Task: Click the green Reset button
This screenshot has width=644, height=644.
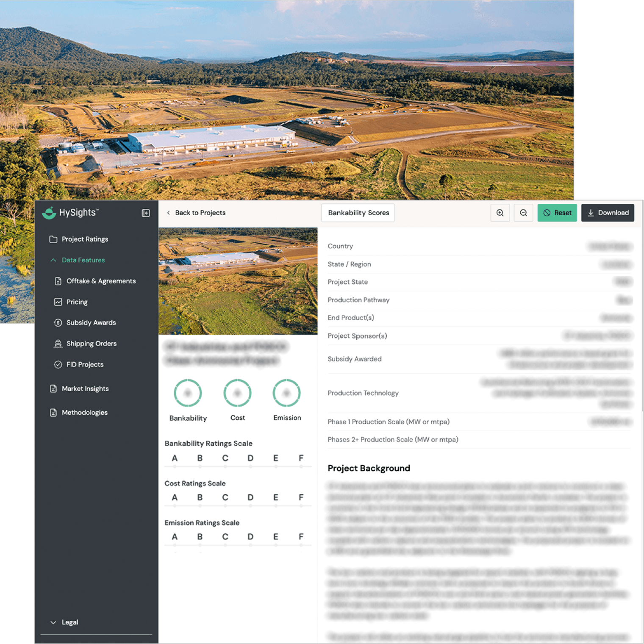Action: click(x=557, y=213)
